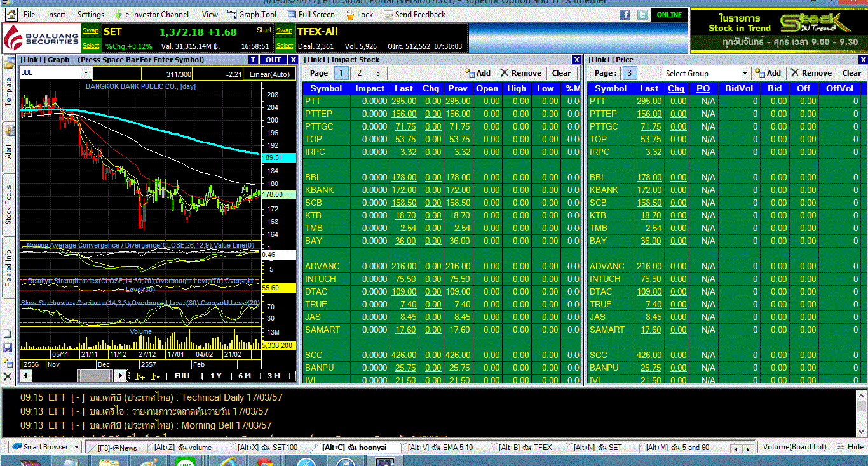Viewport: 868px width, 466px height.
Task: Toggle the OUT button on Graph panel
Action: pyautogui.click(x=273, y=60)
